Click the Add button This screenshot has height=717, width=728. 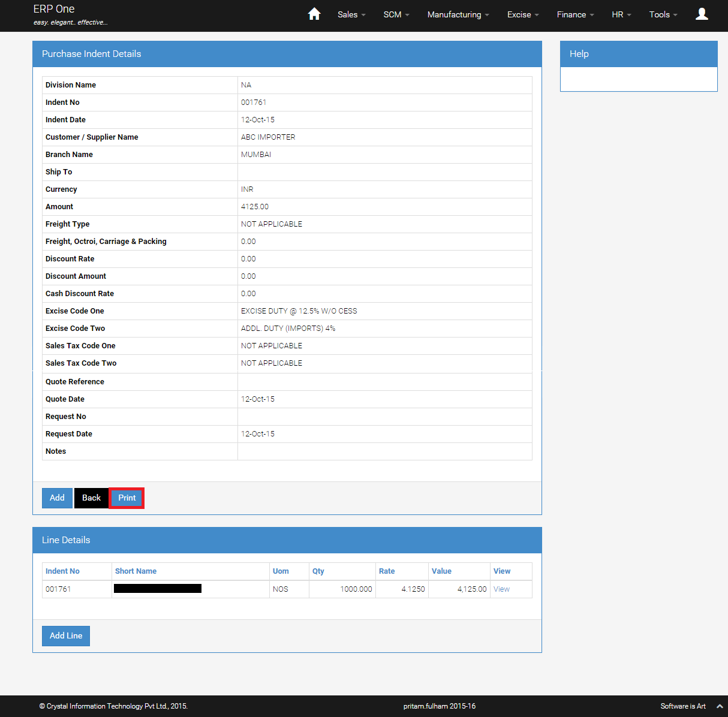[x=57, y=498]
